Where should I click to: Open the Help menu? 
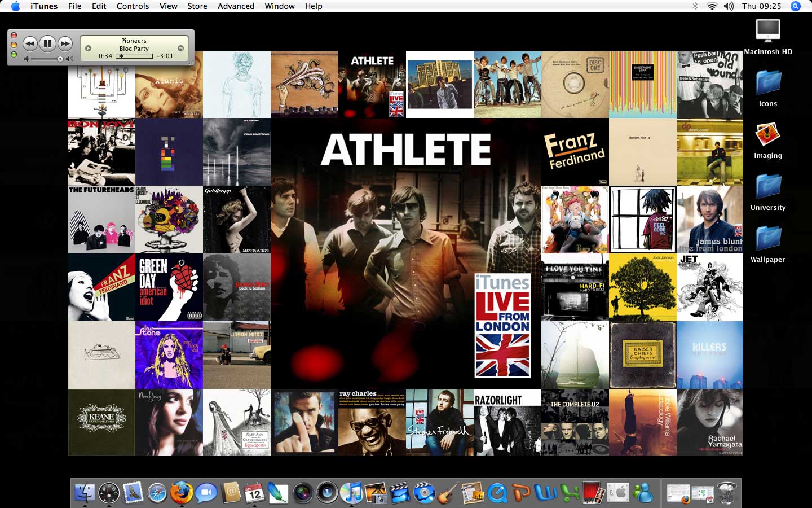click(x=314, y=6)
